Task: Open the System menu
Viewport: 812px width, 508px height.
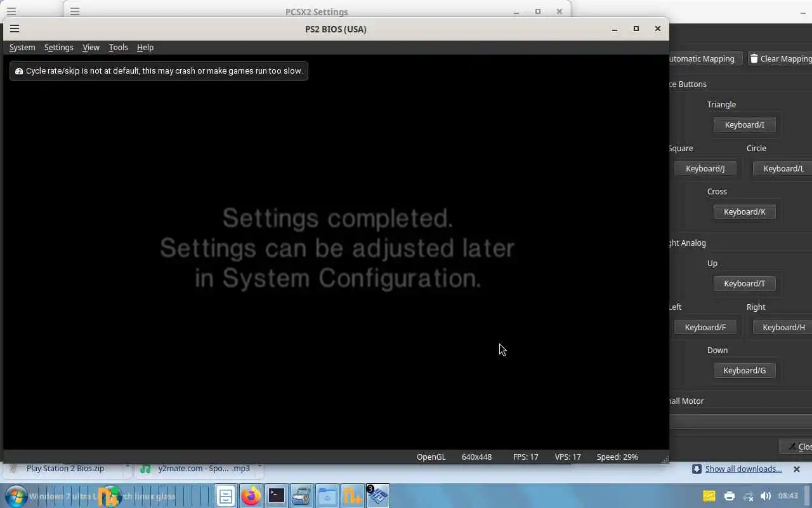Action: click(22, 48)
